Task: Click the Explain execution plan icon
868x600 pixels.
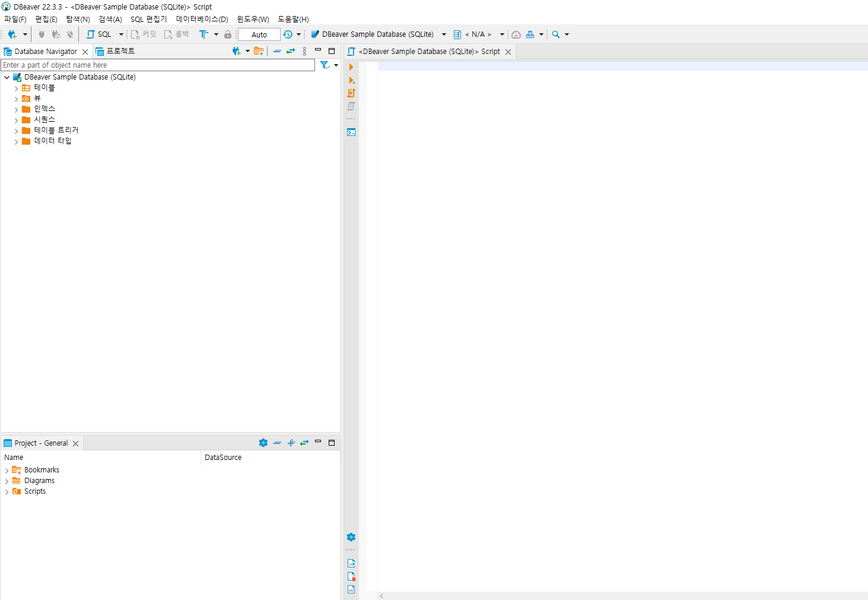Action: pyautogui.click(x=351, y=106)
